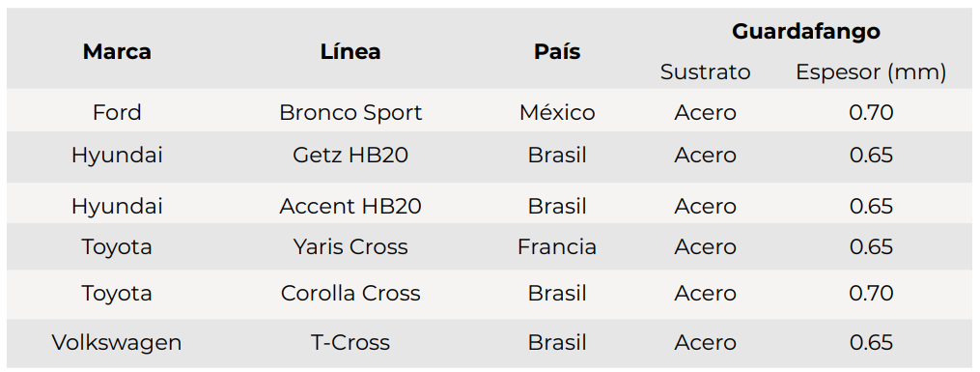Select the Bronco Sport cell
Image resolution: width=980 pixels, height=372 pixels.
tap(350, 112)
